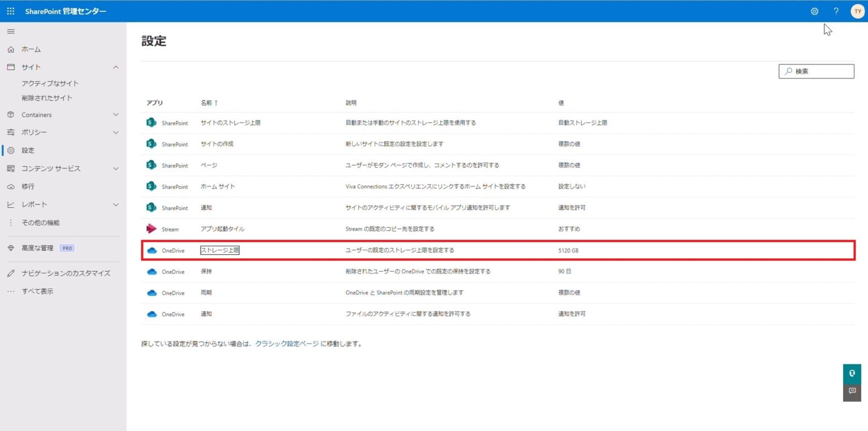
Task: Open the Microsoft 365 app launcher
Action: (x=10, y=11)
